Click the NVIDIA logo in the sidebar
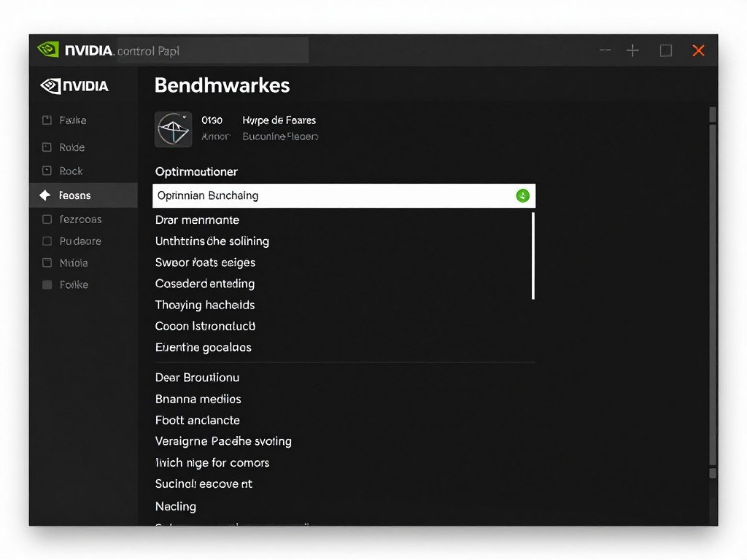This screenshot has height=560, width=747. 74,86
